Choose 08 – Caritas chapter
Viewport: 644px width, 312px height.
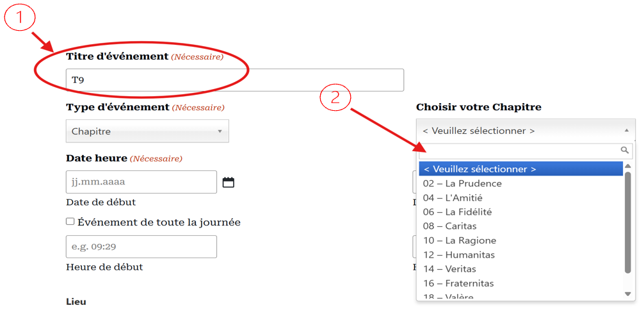pyautogui.click(x=449, y=226)
